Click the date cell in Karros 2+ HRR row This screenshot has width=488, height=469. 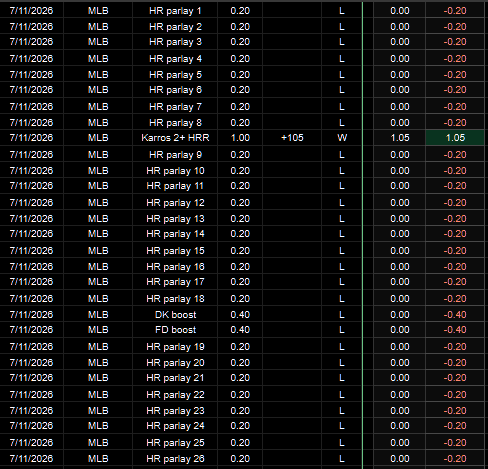point(31,138)
